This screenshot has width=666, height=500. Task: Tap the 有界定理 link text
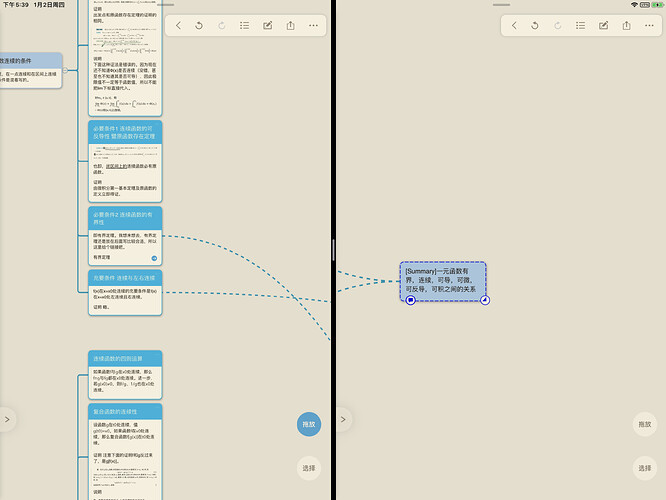tap(102, 257)
